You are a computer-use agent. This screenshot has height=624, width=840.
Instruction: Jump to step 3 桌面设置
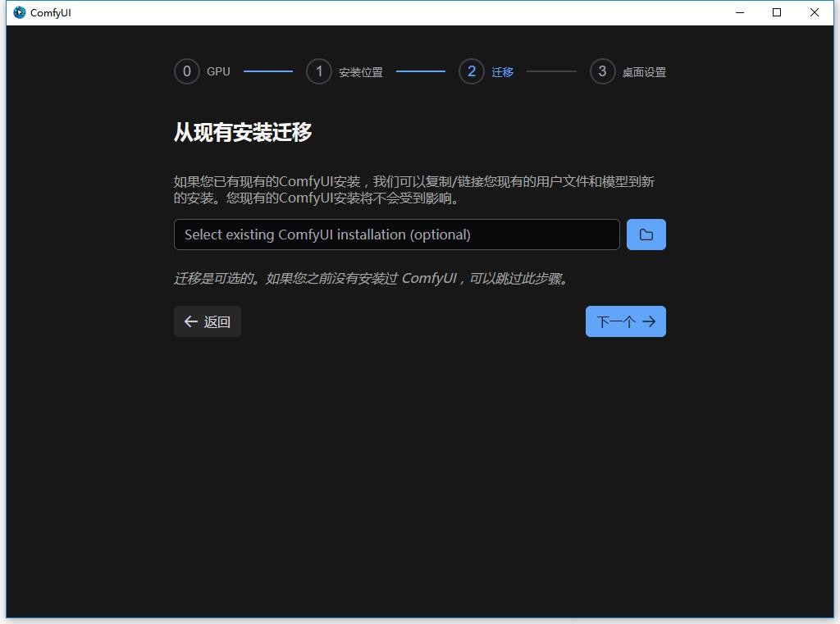coord(628,71)
